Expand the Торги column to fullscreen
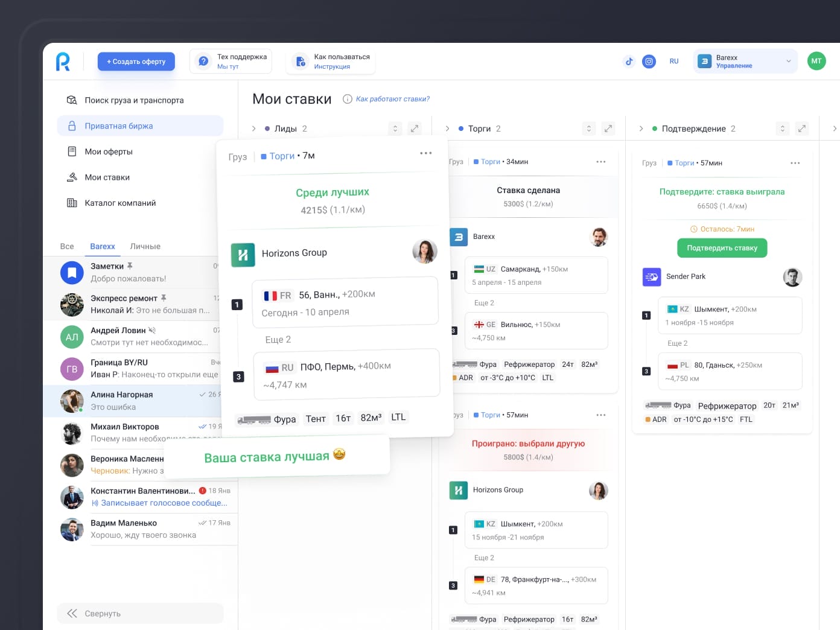 608,129
